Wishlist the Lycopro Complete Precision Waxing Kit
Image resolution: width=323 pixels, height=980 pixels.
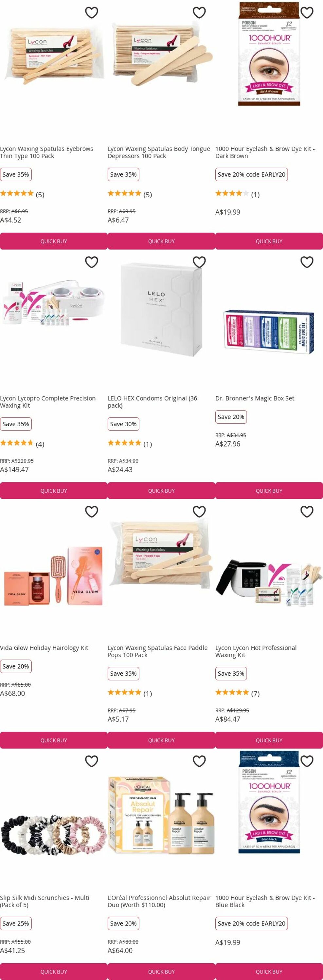[x=91, y=262]
